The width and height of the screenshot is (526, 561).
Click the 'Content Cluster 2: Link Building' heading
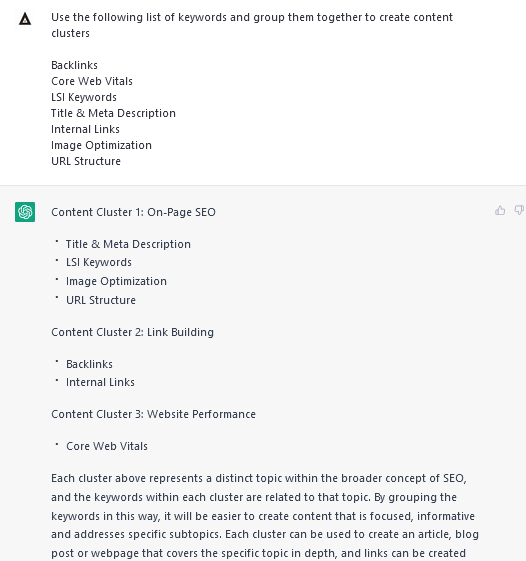click(132, 332)
